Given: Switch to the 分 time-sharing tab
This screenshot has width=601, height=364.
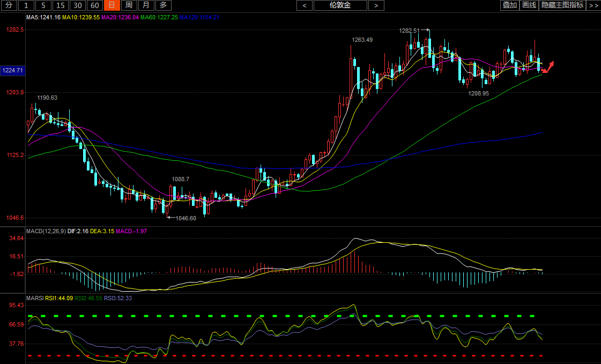Looking at the screenshot, I should pyautogui.click(x=9, y=5).
